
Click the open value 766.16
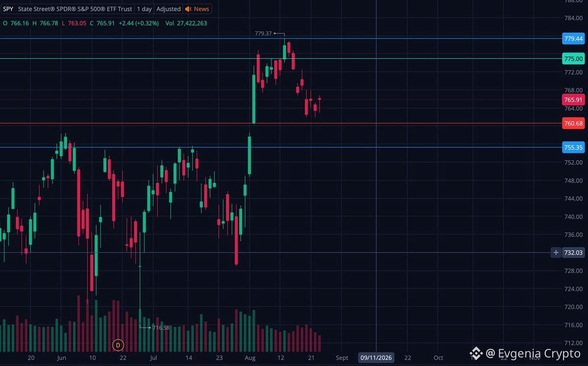tap(20, 23)
